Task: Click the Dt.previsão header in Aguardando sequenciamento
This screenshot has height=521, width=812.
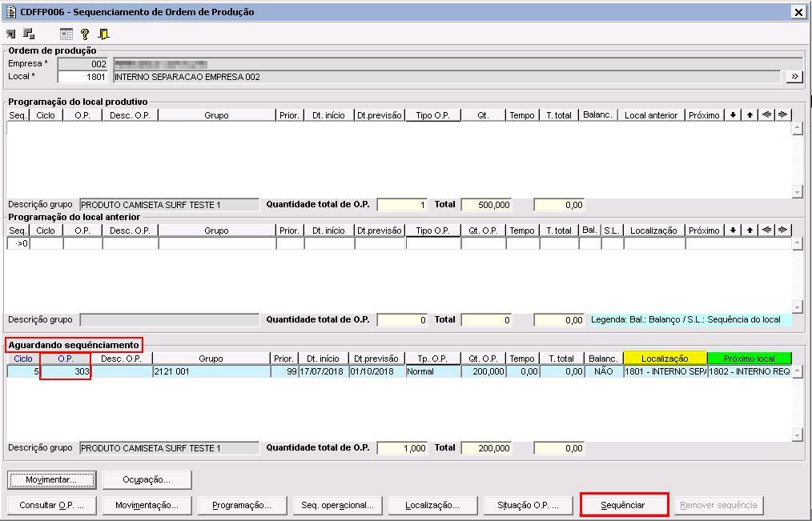Action: click(376, 358)
